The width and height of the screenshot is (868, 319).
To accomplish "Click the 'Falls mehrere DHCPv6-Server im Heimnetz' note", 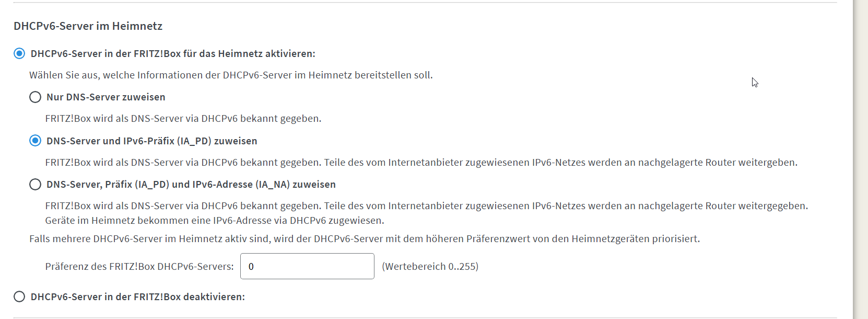I will click(x=364, y=239).
